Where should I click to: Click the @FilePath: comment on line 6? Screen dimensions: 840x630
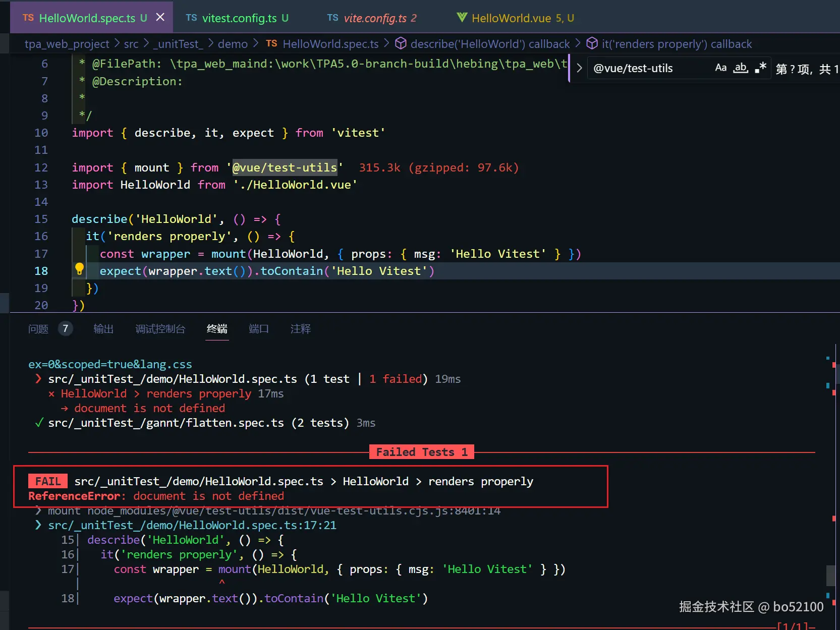pyautogui.click(x=127, y=64)
